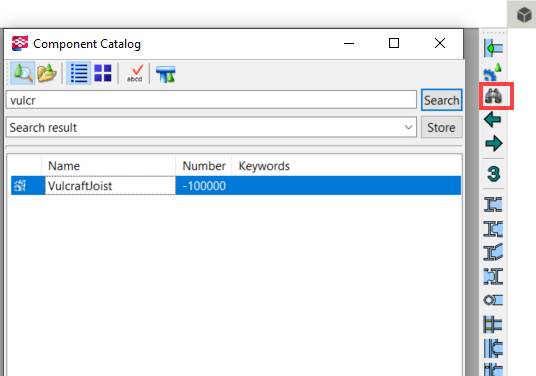Open the Search result dropdown
This screenshot has width=536, height=376.
tap(211, 127)
